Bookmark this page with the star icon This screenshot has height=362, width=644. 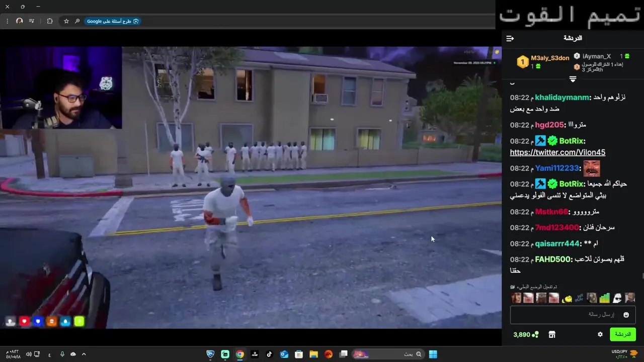coord(66,21)
